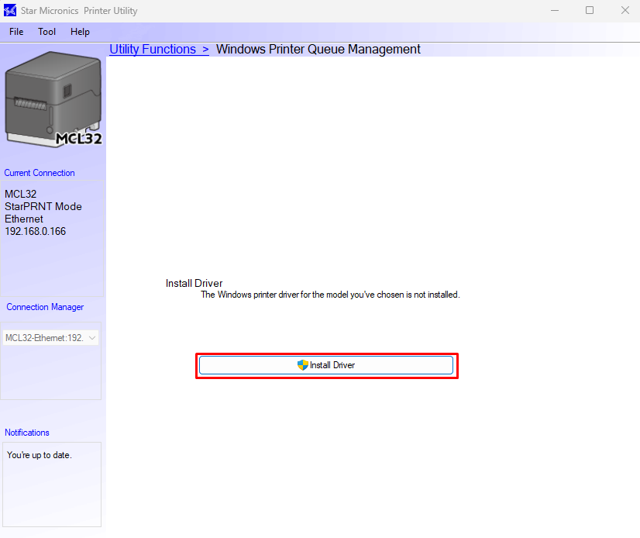
Task: Click the "You're up to date" notification
Action: click(x=39, y=455)
